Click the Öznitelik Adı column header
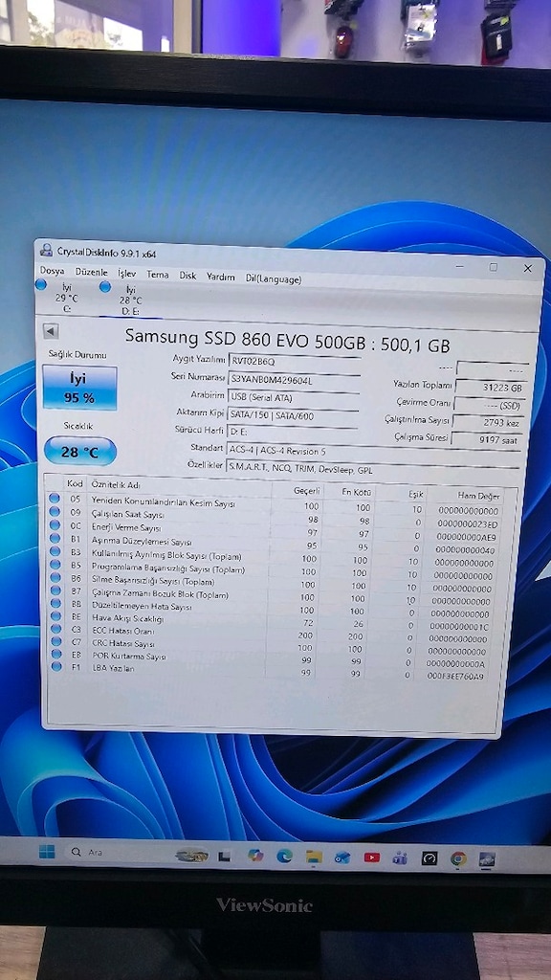 (x=116, y=485)
